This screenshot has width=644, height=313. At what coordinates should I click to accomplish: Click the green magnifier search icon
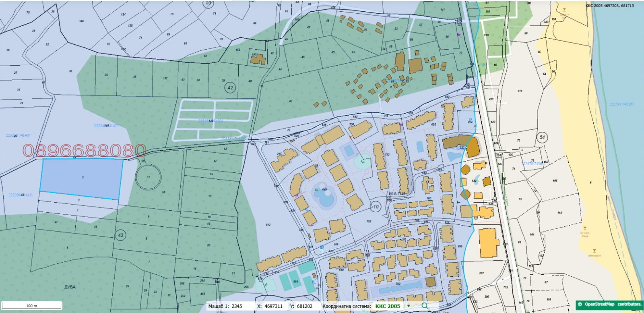[x=425, y=306]
